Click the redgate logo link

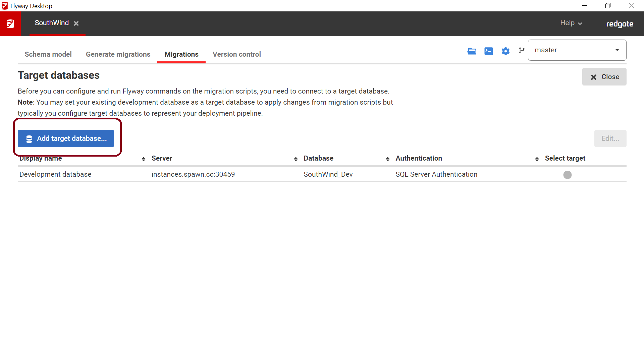click(x=620, y=24)
